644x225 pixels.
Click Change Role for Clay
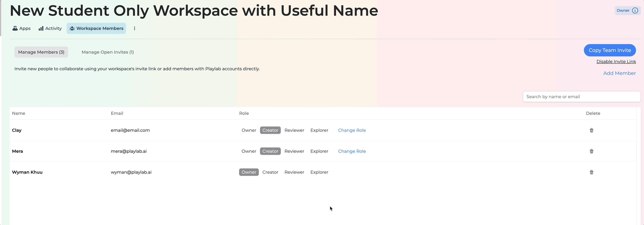coord(352,130)
